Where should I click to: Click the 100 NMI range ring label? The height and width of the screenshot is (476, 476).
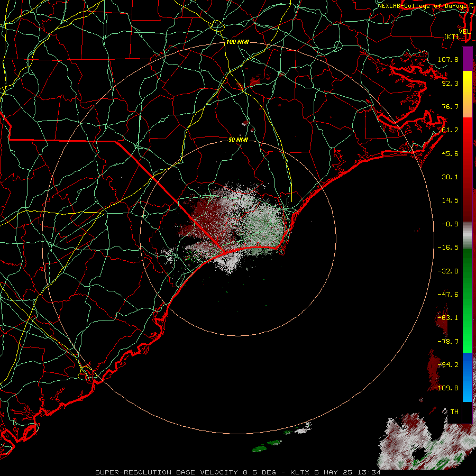tap(237, 42)
